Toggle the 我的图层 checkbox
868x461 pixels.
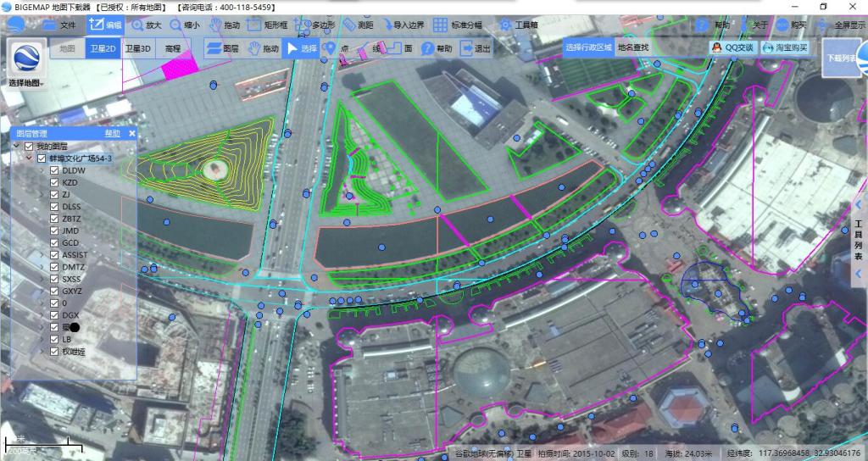coord(29,146)
